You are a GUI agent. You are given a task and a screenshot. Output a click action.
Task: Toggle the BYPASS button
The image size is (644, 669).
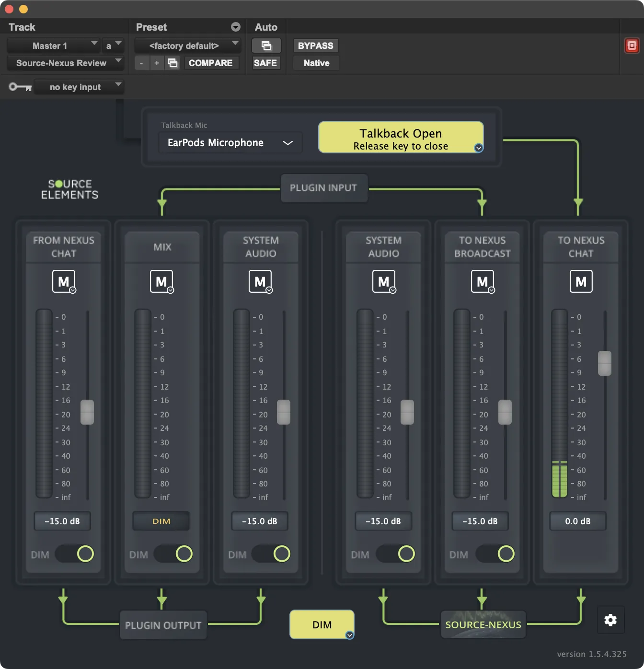point(316,46)
